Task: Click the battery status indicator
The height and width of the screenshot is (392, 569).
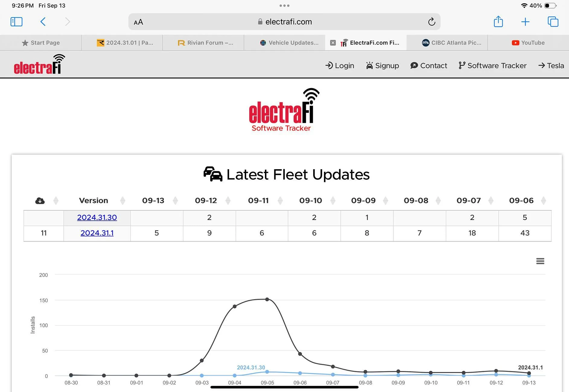Action: pos(550,5)
